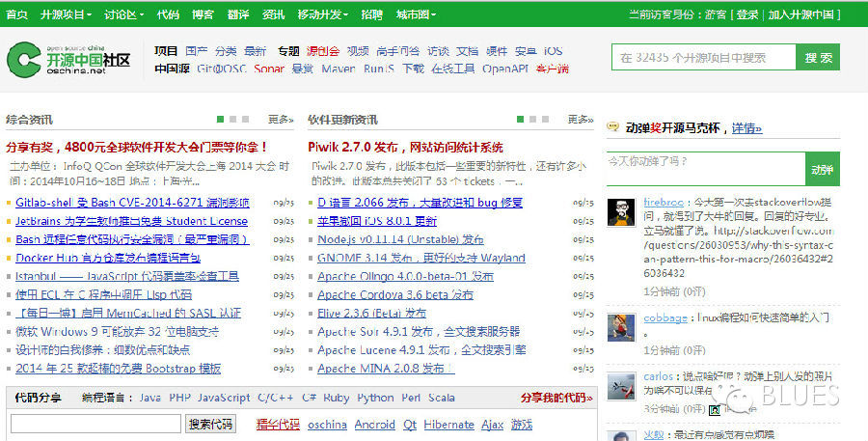Open firebroo's avatar picture

621,211
